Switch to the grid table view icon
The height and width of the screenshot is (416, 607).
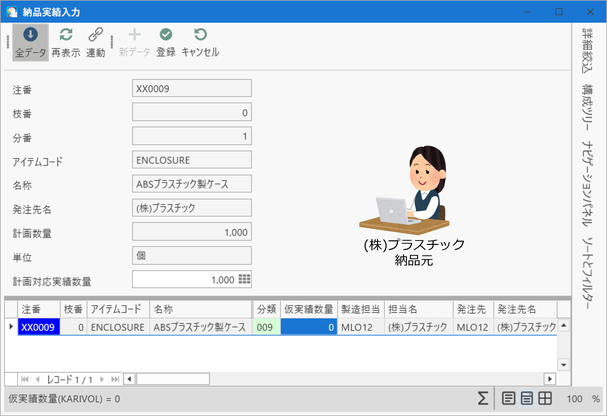[x=545, y=398]
